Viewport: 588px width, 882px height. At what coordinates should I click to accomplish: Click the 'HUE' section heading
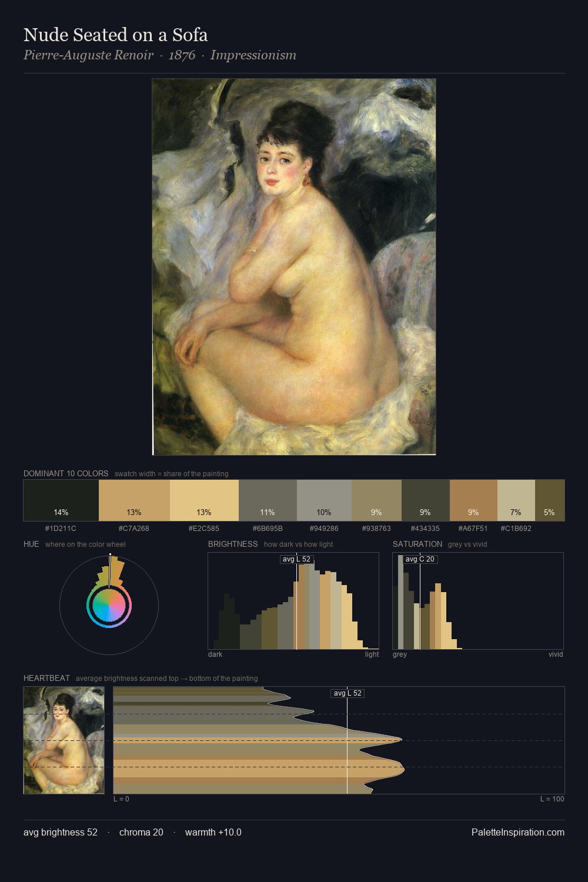click(x=31, y=544)
